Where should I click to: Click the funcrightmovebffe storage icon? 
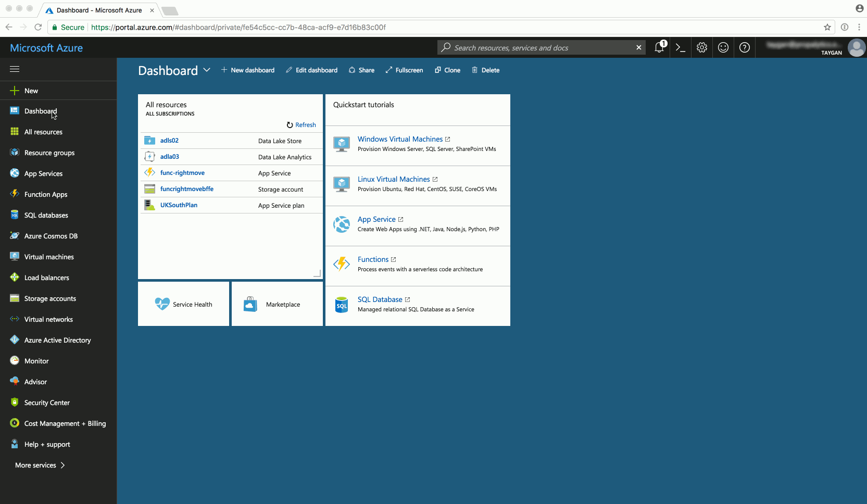pos(149,189)
